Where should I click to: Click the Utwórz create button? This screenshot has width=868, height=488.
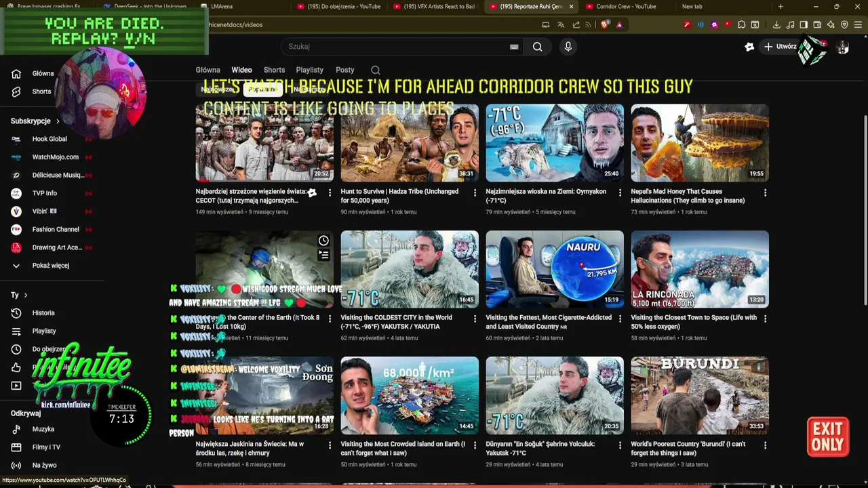click(781, 47)
